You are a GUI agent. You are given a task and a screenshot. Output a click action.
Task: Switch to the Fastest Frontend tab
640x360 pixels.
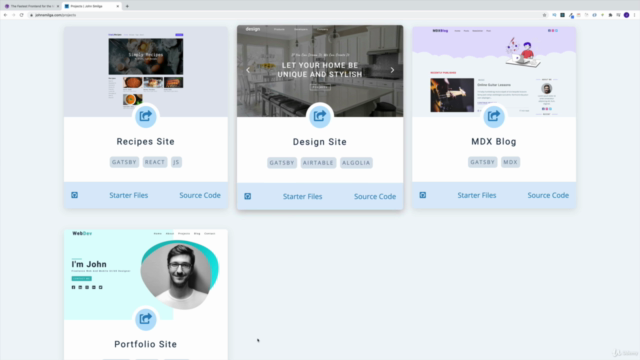click(x=32, y=6)
